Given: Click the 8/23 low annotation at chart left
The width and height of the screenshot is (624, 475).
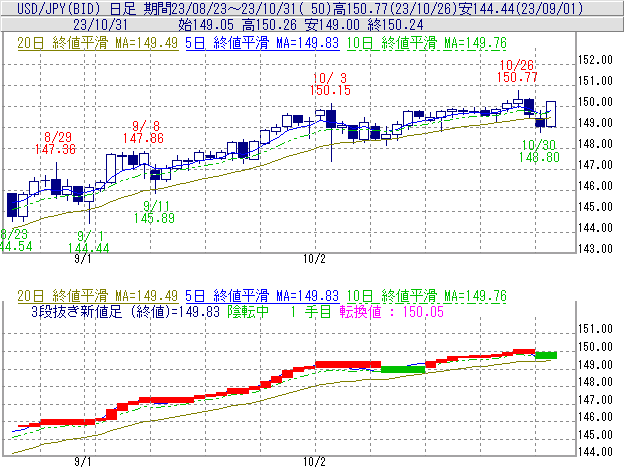Looking at the screenshot, I should (x=16, y=240).
